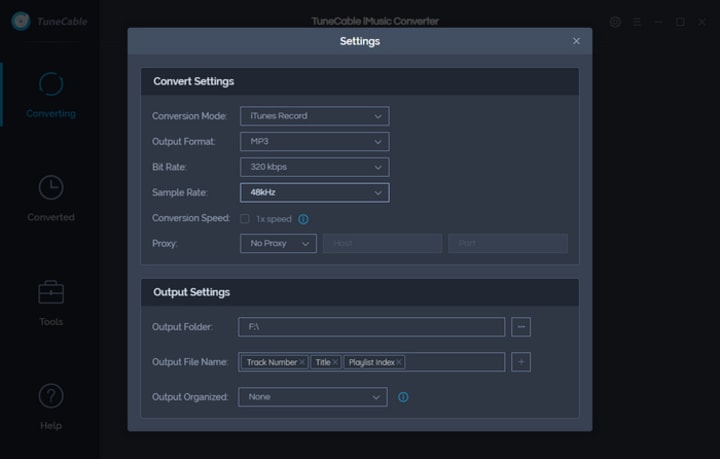Viewport: 720px width, 459px height.
Task: Open settings gear in title bar
Action: point(615,22)
